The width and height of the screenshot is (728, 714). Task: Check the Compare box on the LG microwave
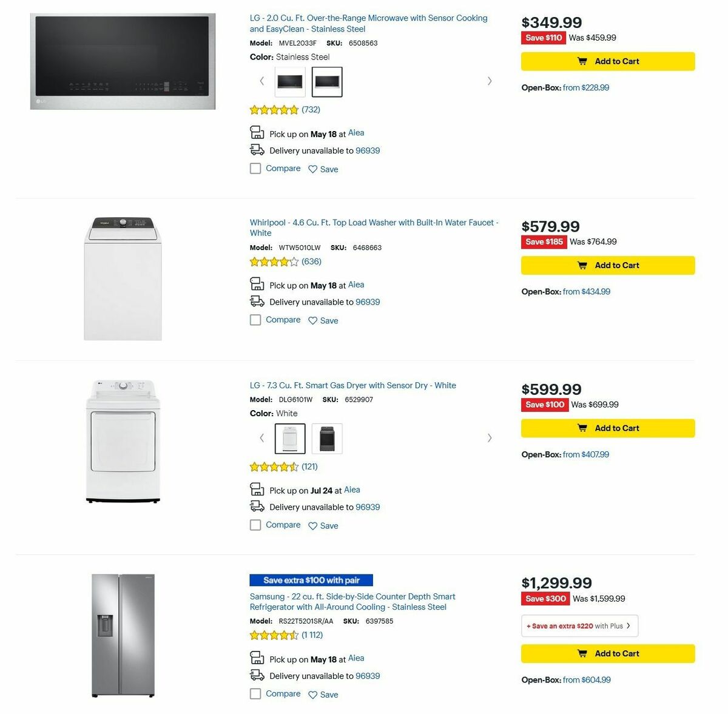tap(255, 168)
